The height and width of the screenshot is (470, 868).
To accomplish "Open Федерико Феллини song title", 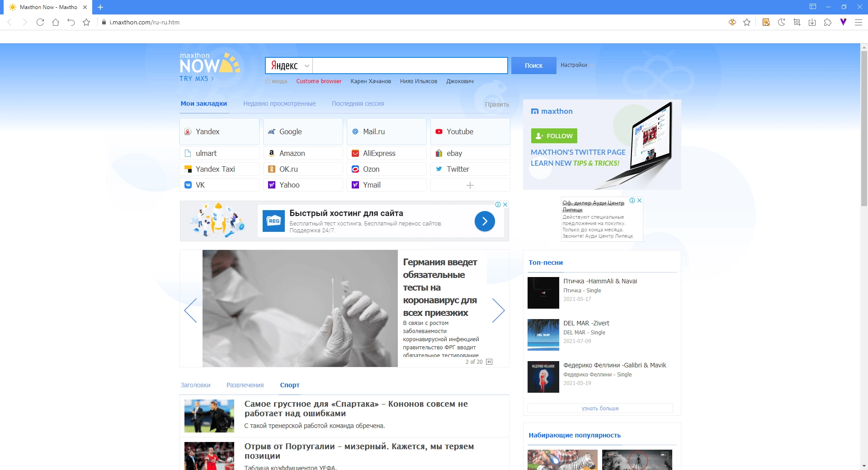I will pos(615,365).
